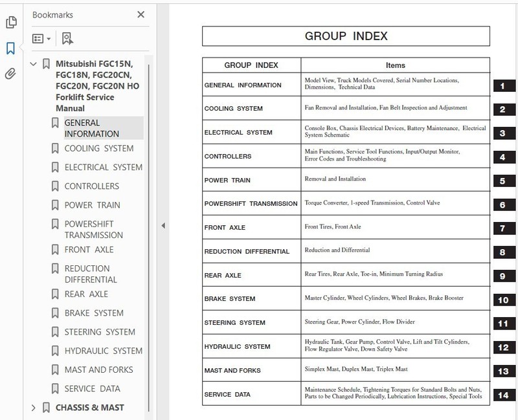Select the Bookmarks sidebar icon
The width and height of the screenshot is (518, 420).
pos(10,48)
